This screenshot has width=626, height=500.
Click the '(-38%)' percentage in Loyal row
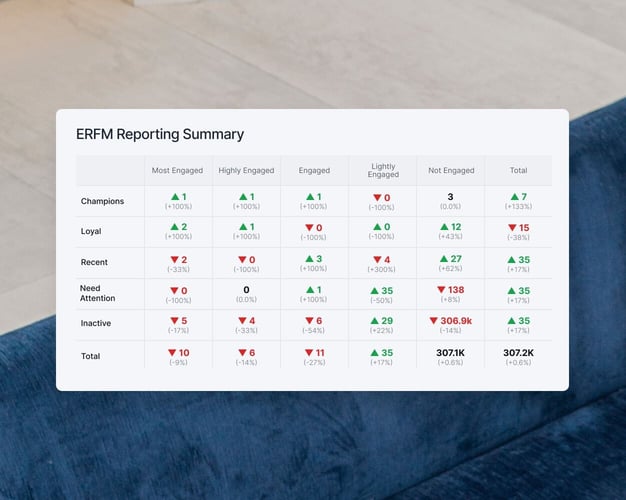tap(518, 237)
